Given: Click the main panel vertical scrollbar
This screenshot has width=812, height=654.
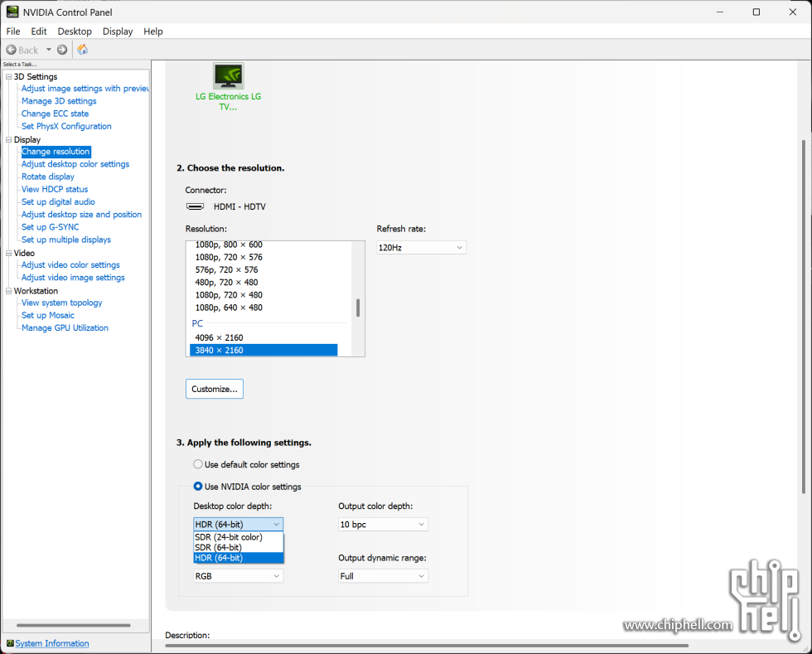Looking at the screenshot, I should point(803,316).
